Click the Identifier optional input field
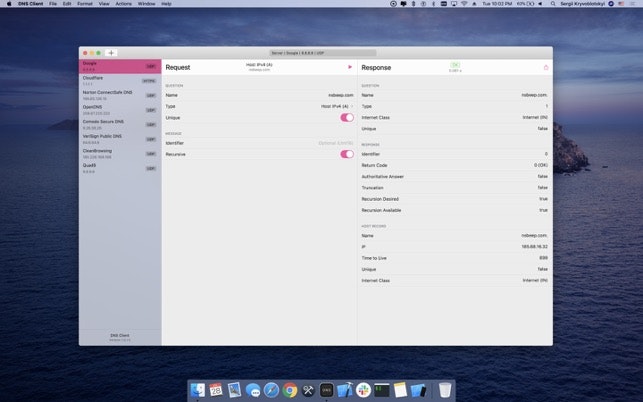643x402 pixels. click(335, 143)
